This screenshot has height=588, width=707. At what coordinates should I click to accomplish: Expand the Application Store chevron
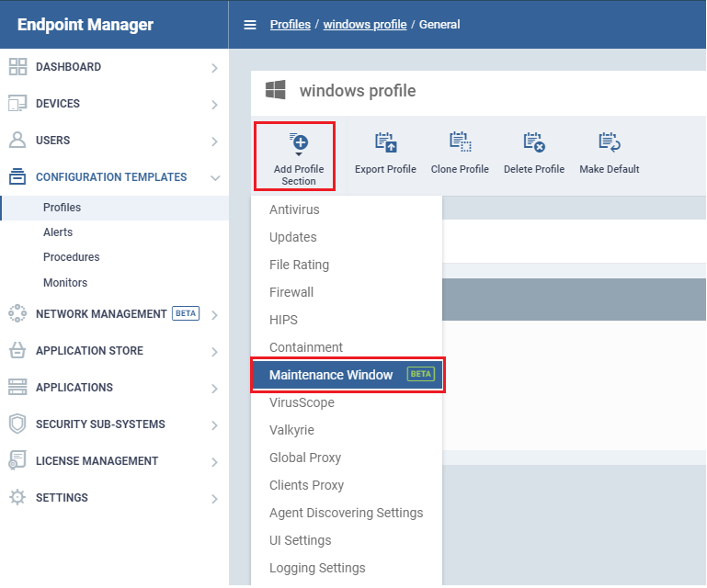(214, 352)
